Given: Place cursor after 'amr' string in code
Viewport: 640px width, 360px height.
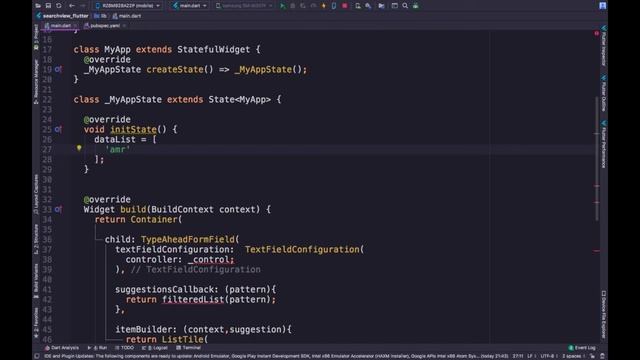Looking at the screenshot, I should pos(131,149).
